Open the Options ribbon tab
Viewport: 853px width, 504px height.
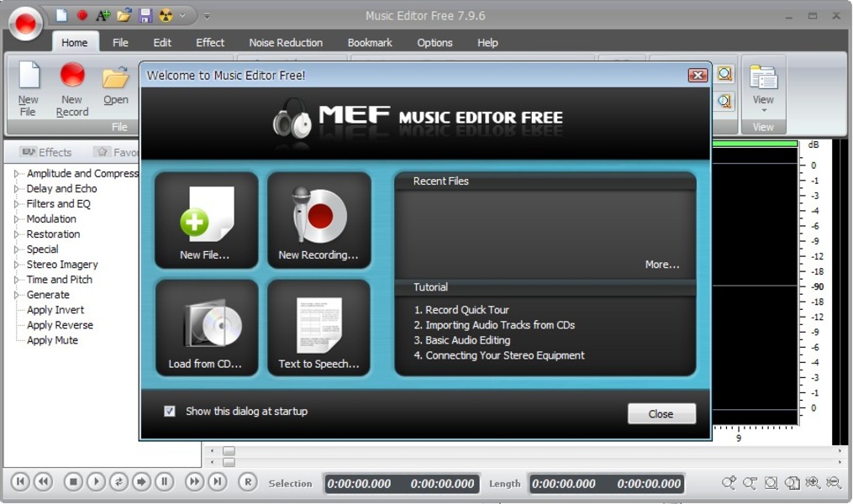coord(434,42)
